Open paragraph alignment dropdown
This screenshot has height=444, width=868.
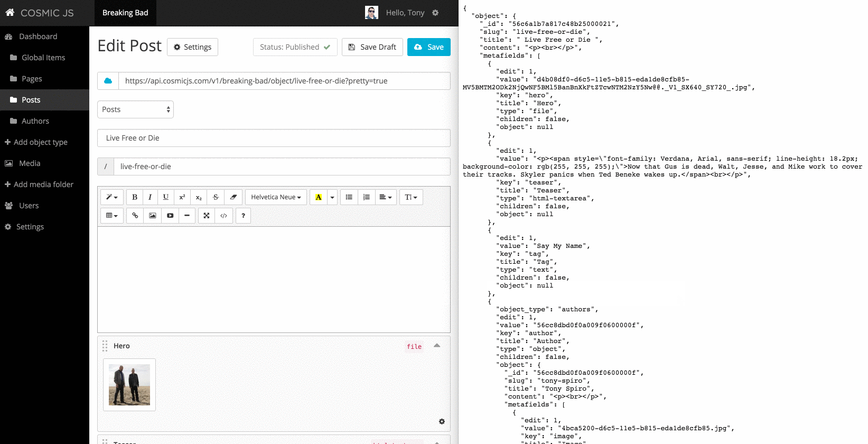(x=386, y=197)
